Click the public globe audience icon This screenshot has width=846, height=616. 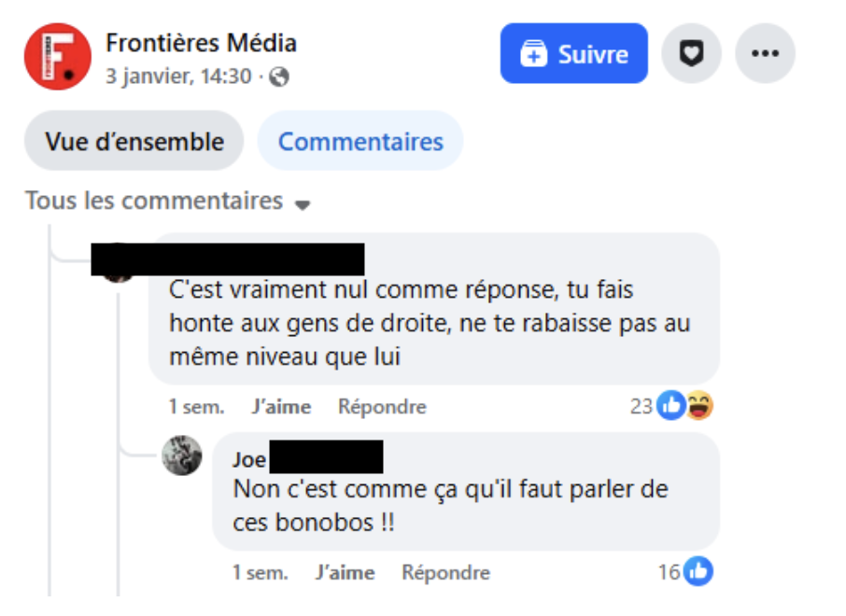(x=278, y=77)
